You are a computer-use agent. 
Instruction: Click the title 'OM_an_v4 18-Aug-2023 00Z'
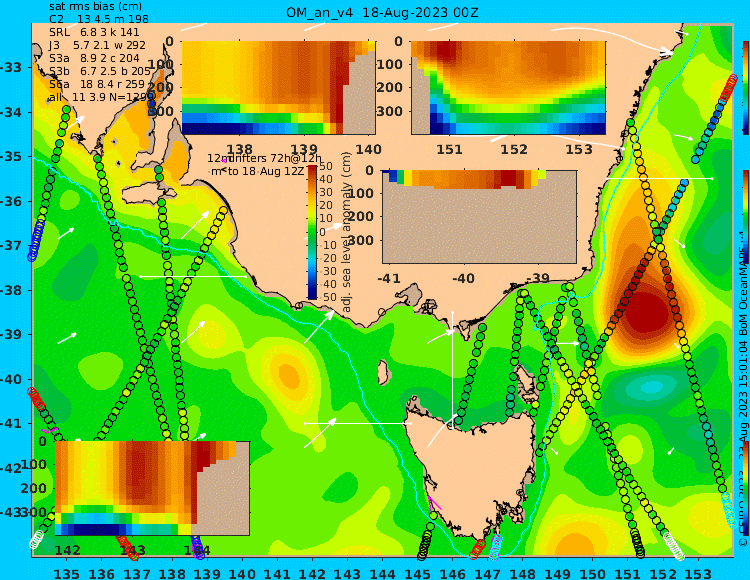[382, 13]
